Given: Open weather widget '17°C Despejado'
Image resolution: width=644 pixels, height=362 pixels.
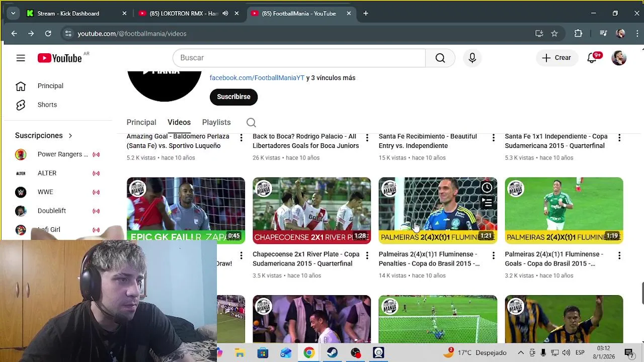Looking at the screenshot, I should click(x=474, y=353).
